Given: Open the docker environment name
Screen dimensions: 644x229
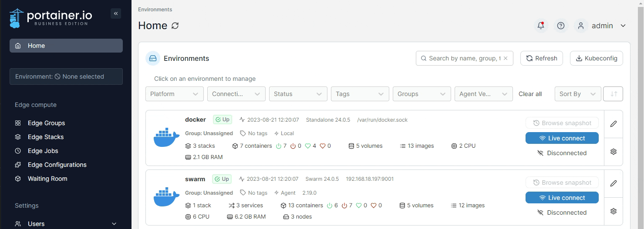Looking at the screenshot, I should coord(196,119).
